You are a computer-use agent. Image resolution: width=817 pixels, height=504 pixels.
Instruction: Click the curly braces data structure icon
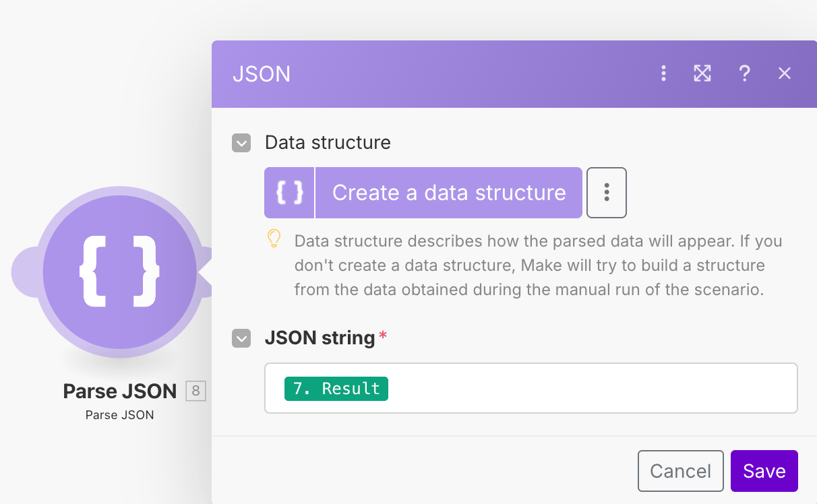click(x=289, y=193)
